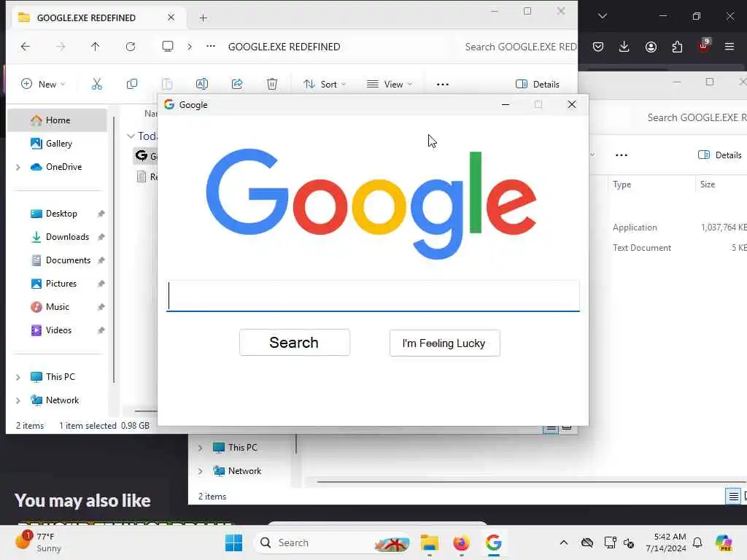This screenshot has height=560, width=747.
Task: Expand This PC in back Explorer window
Action: click(200, 448)
